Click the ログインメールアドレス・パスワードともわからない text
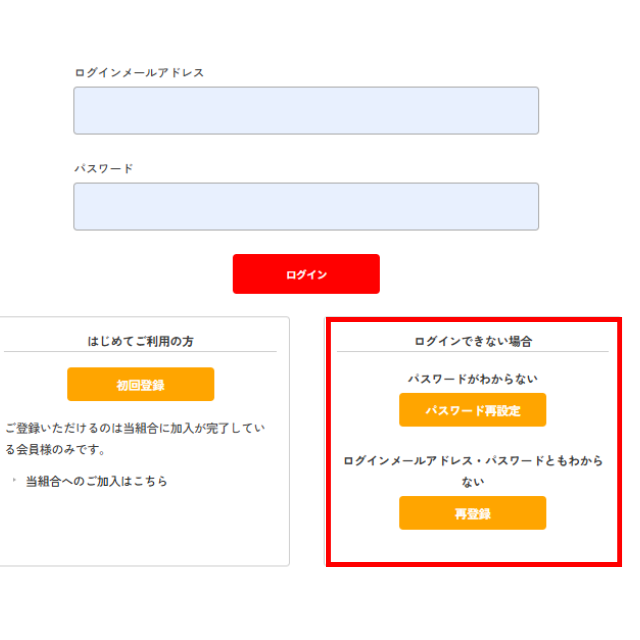 click(472, 461)
